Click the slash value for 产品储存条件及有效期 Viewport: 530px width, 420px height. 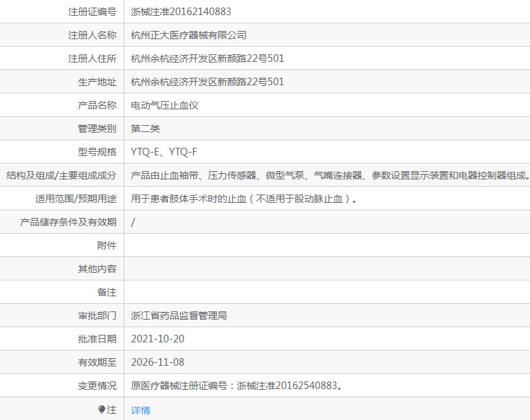133,222
